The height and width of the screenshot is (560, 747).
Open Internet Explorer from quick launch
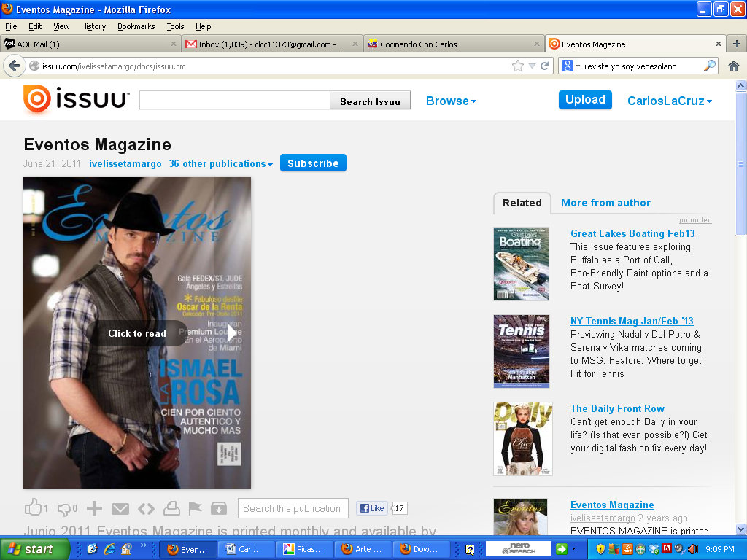pos(109,549)
